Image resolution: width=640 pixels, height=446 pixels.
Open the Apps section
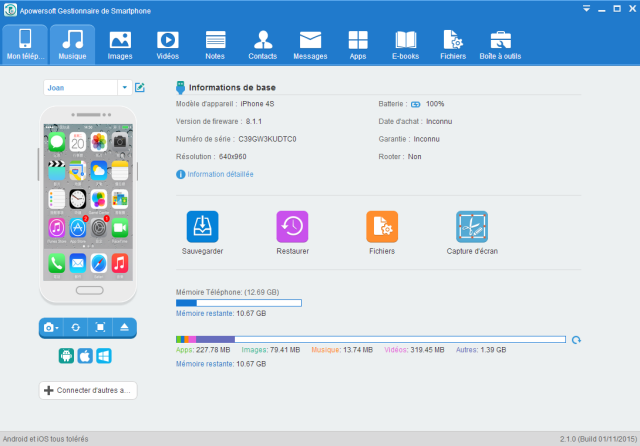pyautogui.click(x=358, y=44)
